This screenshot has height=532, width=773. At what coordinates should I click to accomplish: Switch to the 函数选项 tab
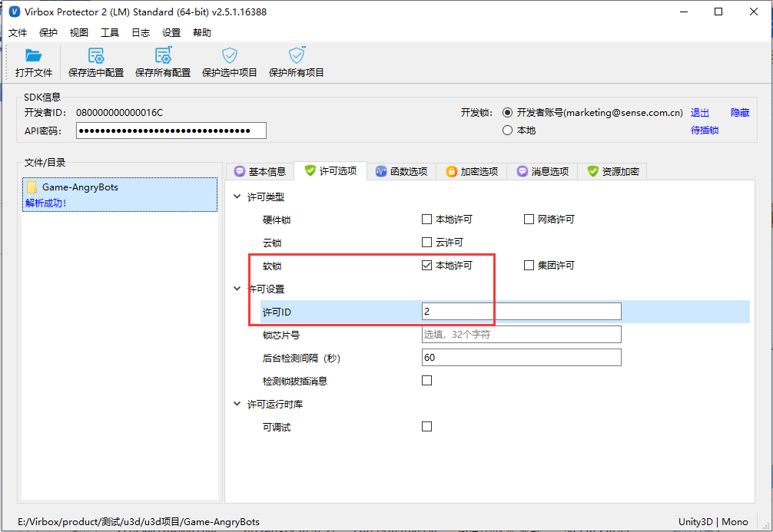[401, 171]
